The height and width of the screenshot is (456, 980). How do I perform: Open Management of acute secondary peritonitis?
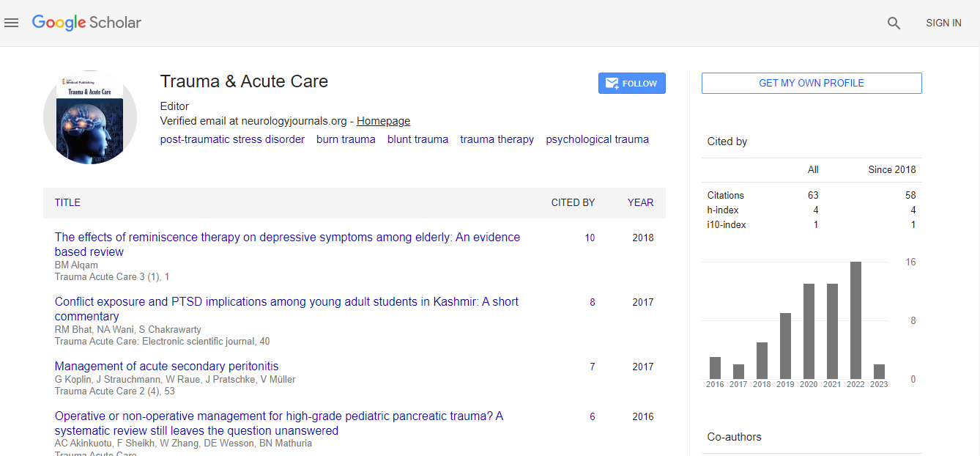166,367
